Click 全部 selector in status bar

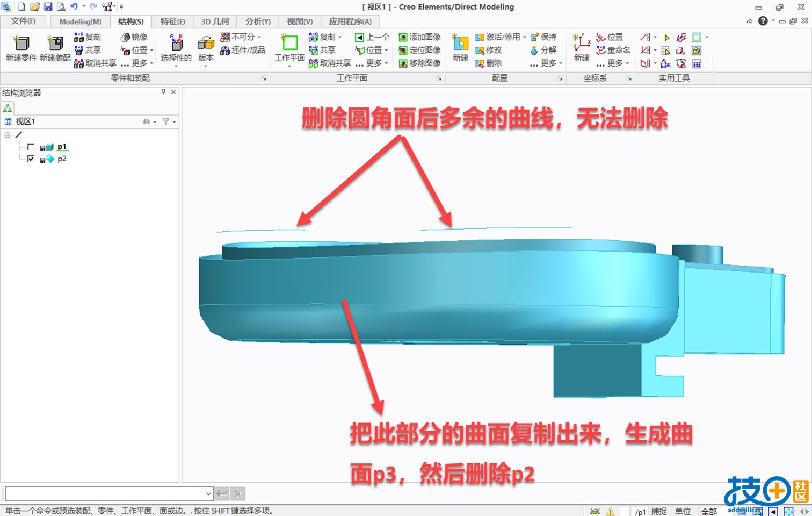(709, 511)
